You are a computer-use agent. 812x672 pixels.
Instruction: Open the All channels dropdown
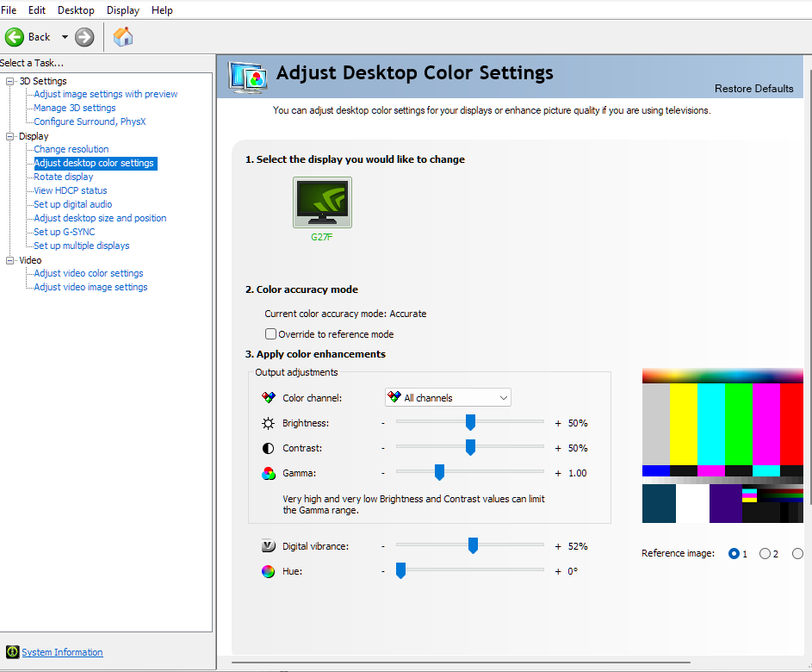(x=448, y=397)
